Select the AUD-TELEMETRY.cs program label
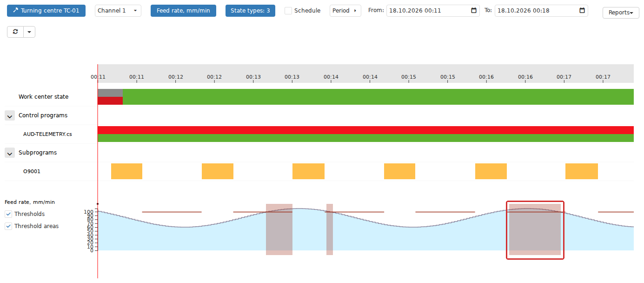644x283 pixels. (47, 134)
